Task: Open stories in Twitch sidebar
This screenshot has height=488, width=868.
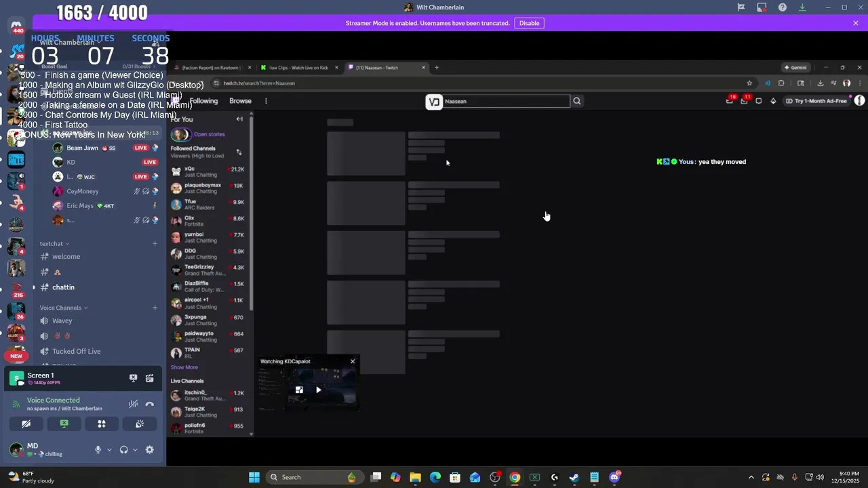Action: (198, 134)
